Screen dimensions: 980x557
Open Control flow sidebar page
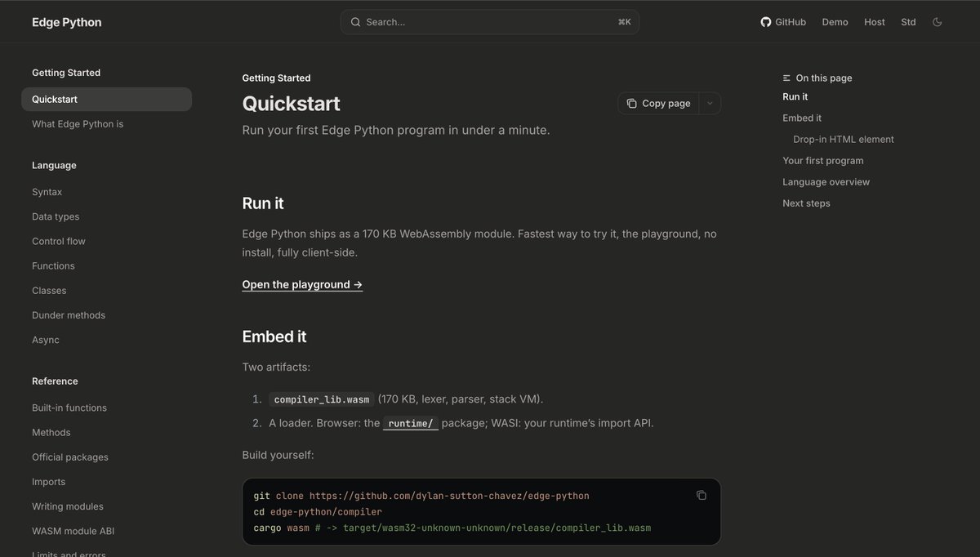pyautogui.click(x=59, y=241)
